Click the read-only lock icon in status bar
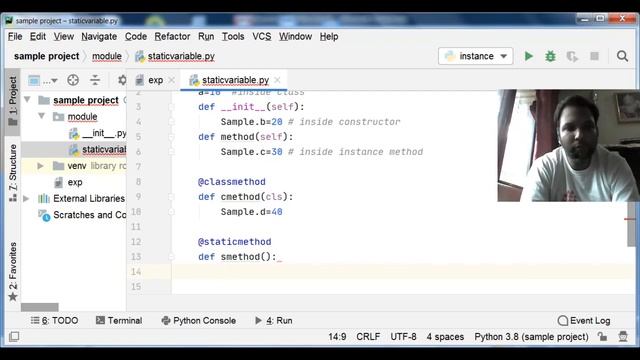The width and height of the screenshot is (640, 360). pos(602,336)
